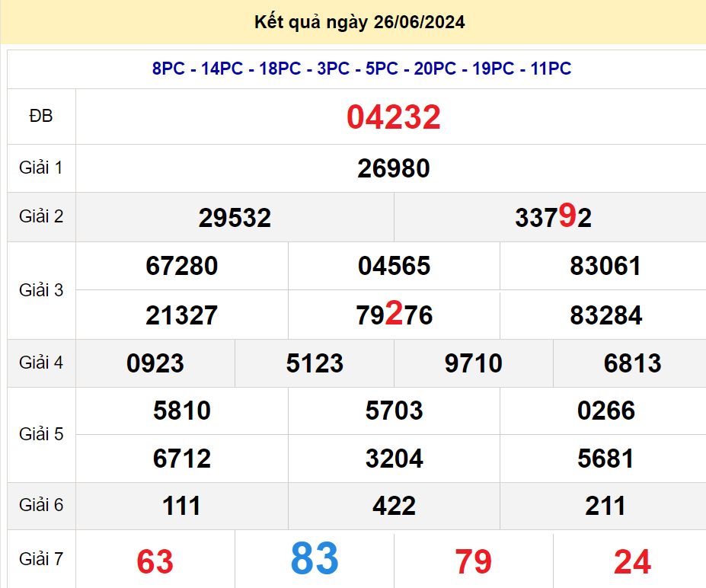
Task: Select the Giải 3 row label
Action: click(41, 290)
